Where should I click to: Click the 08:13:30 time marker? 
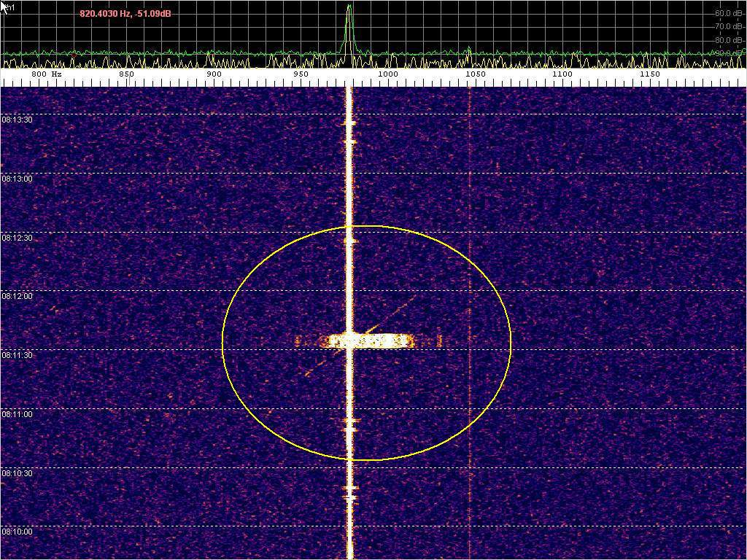click(16, 120)
